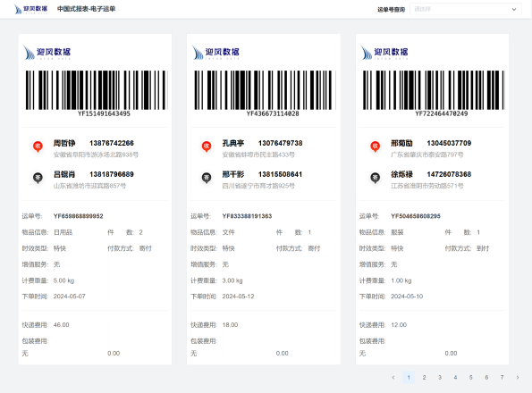Click the item info value 日用品
Viewport: 532px width, 393px height.
pos(63,232)
